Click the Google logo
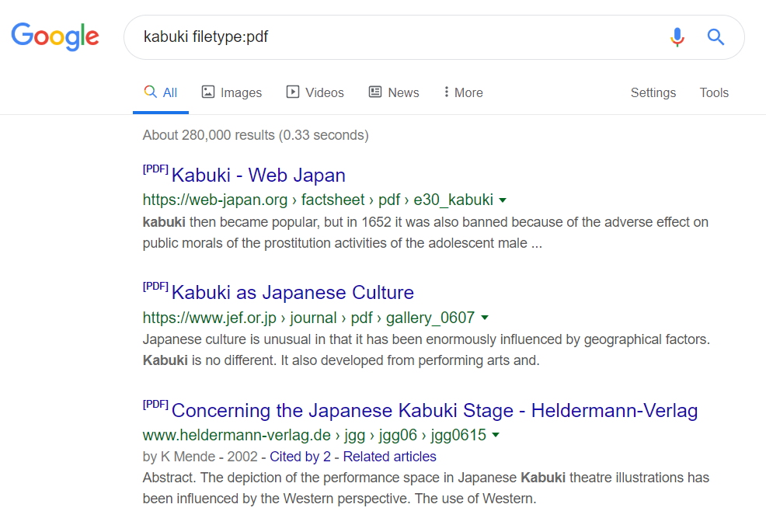 coord(55,37)
